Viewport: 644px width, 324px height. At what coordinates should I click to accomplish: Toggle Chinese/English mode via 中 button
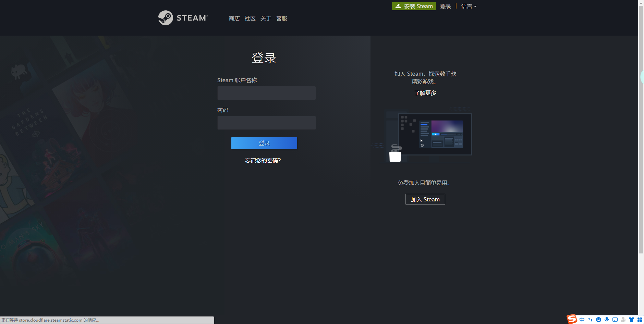[582, 320]
